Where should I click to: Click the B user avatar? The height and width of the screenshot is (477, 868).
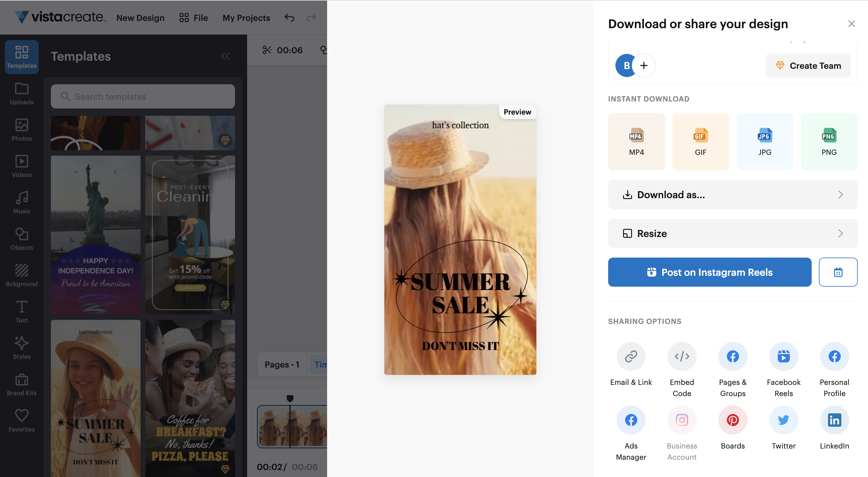(625, 65)
